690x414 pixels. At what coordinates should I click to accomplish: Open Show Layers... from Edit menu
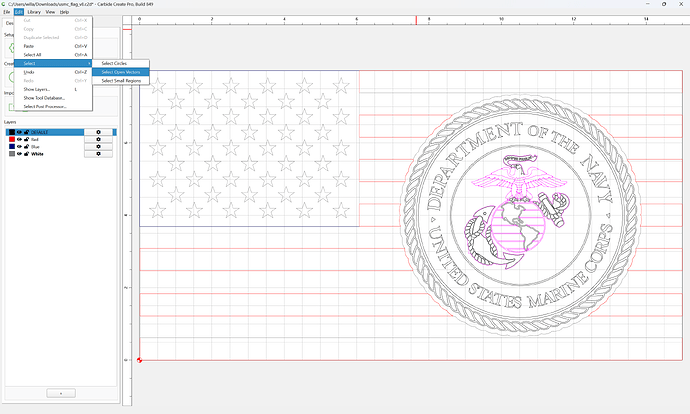pos(53,89)
